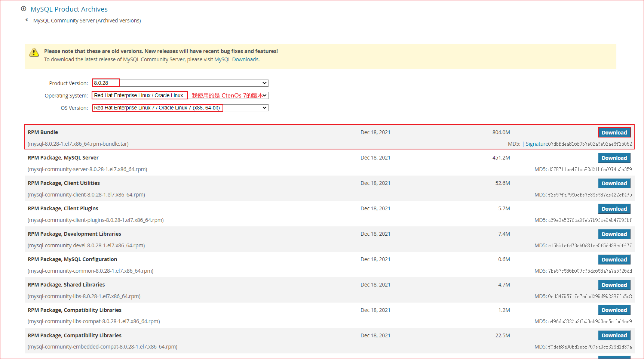Click the RPM Package, Client Utilities title
This screenshot has height=359, width=644.
(64, 183)
